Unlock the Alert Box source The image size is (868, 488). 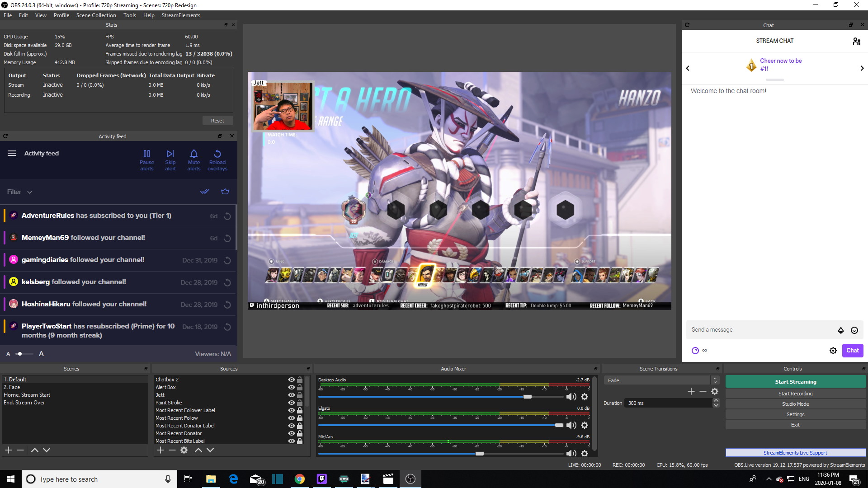point(300,387)
